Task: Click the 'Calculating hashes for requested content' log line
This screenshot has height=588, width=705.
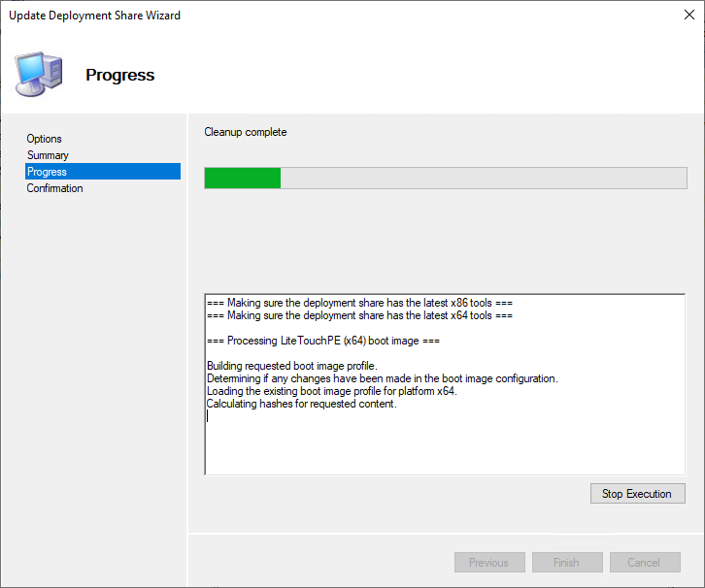Action: click(x=302, y=404)
